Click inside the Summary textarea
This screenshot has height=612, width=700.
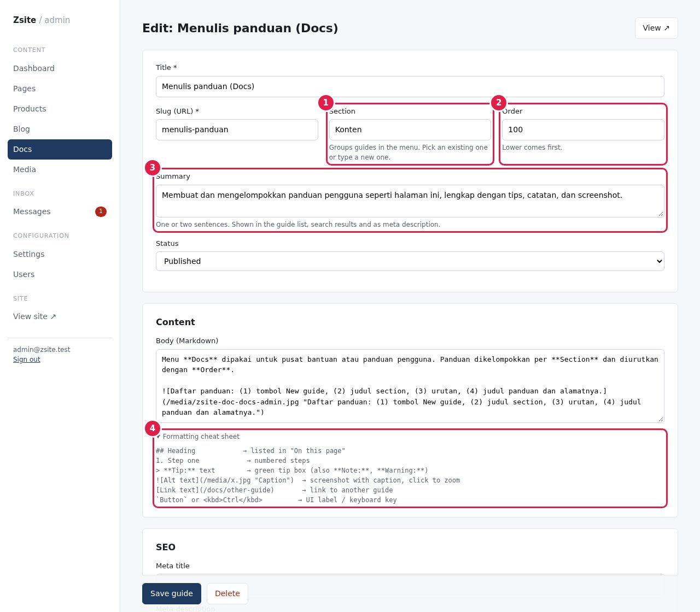click(x=410, y=201)
